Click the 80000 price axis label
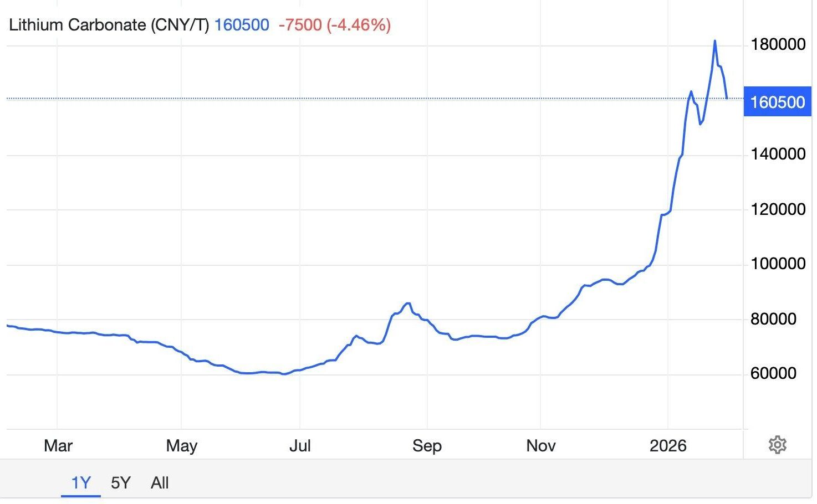The image size is (817, 504). 773,318
